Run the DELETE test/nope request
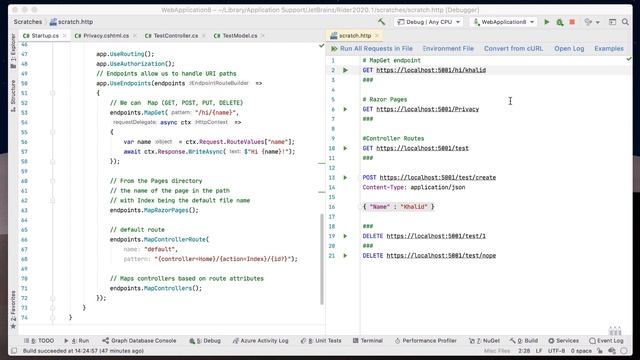This screenshot has width=640, height=360. point(345,256)
